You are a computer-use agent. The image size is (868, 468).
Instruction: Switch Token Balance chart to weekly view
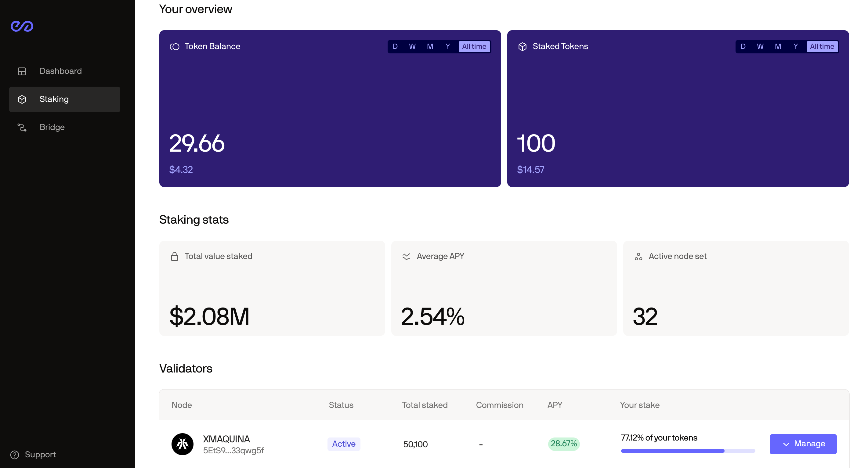[x=412, y=46]
